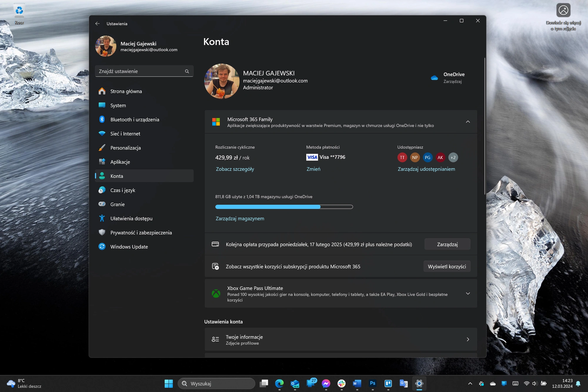
Task: Collapse the Microsoft 365 Family section
Action: 468,122
